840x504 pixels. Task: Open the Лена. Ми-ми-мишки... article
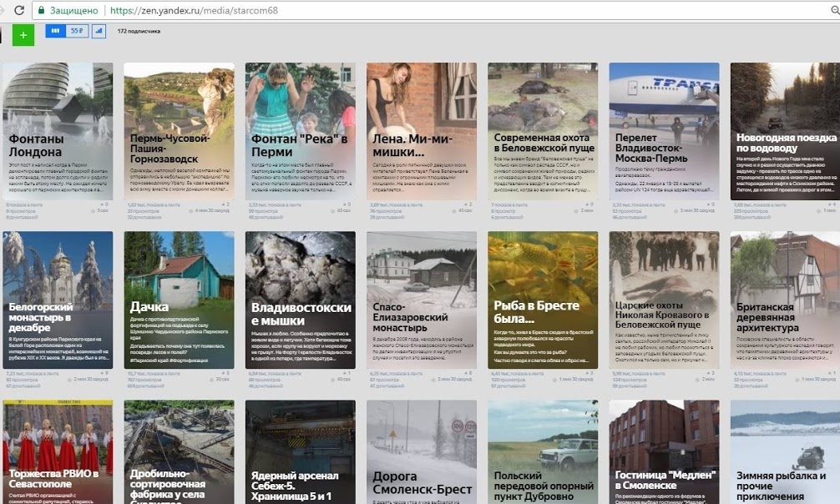pos(422,131)
